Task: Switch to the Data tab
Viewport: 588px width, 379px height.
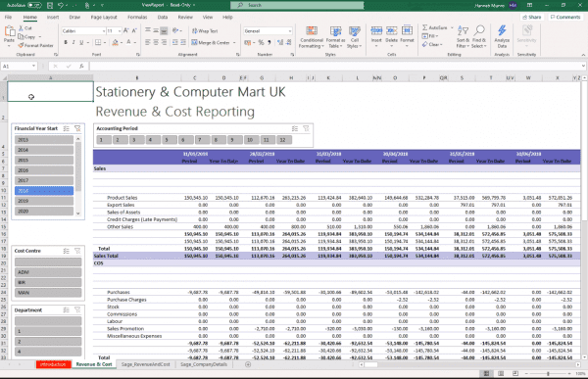Action: point(163,18)
